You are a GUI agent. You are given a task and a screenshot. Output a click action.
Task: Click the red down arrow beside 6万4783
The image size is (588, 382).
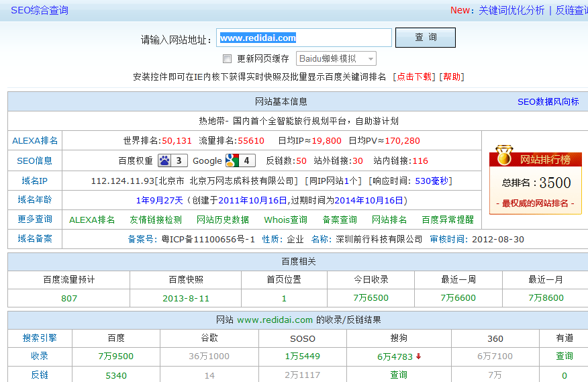[418, 356]
